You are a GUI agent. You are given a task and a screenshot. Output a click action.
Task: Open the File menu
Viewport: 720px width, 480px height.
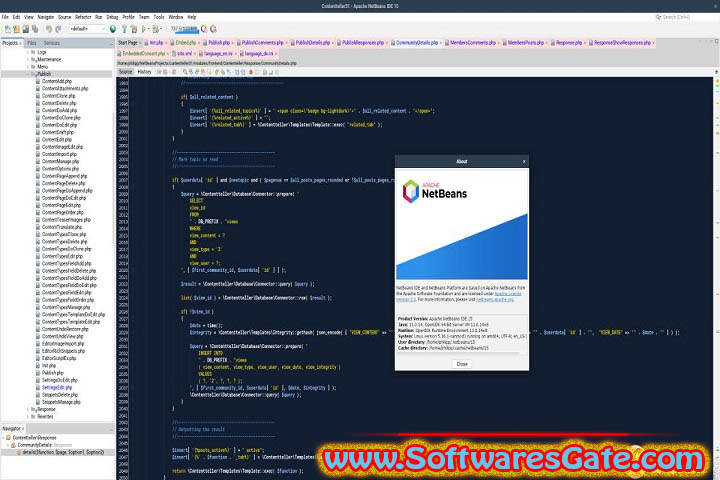click(5, 17)
